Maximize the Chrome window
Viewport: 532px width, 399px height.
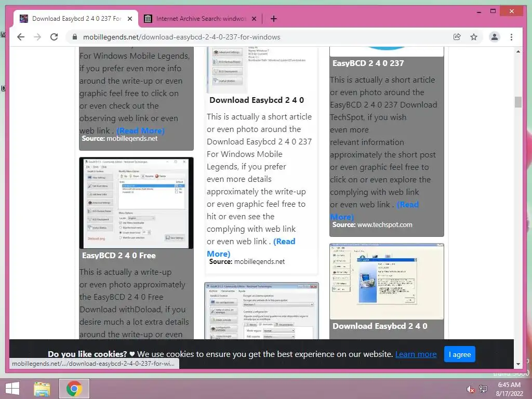click(493, 11)
